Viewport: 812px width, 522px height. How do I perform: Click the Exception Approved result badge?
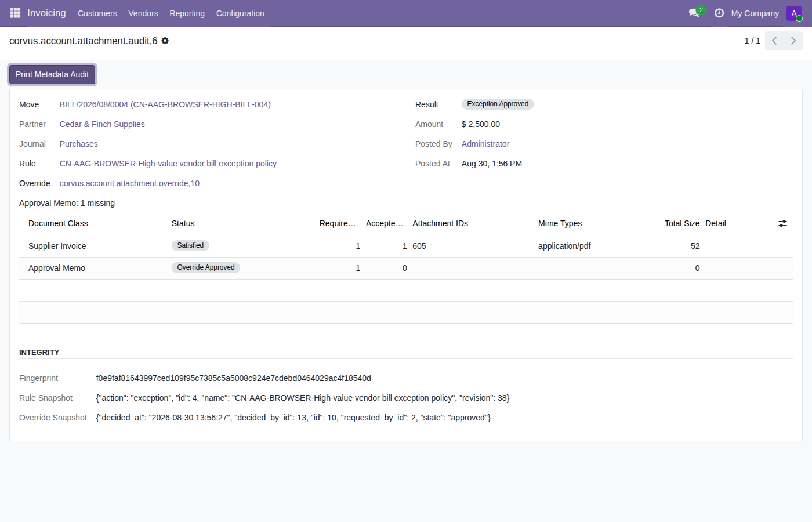pos(498,104)
